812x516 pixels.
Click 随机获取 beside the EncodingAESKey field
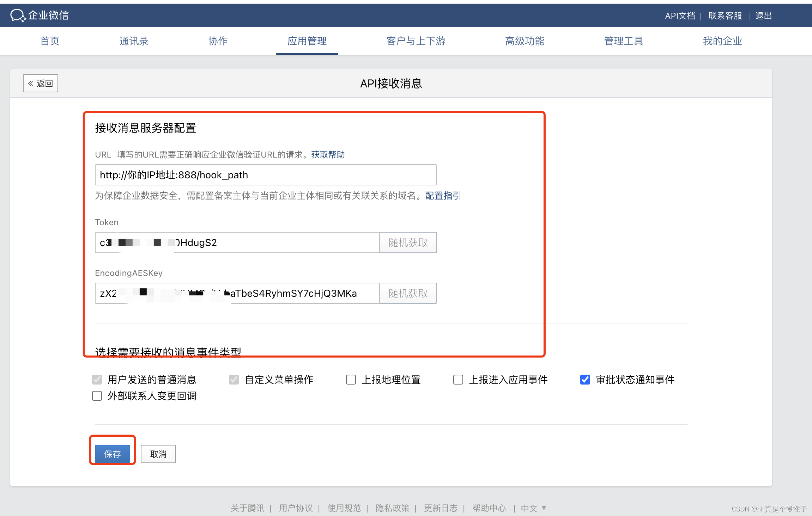(x=408, y=293)
